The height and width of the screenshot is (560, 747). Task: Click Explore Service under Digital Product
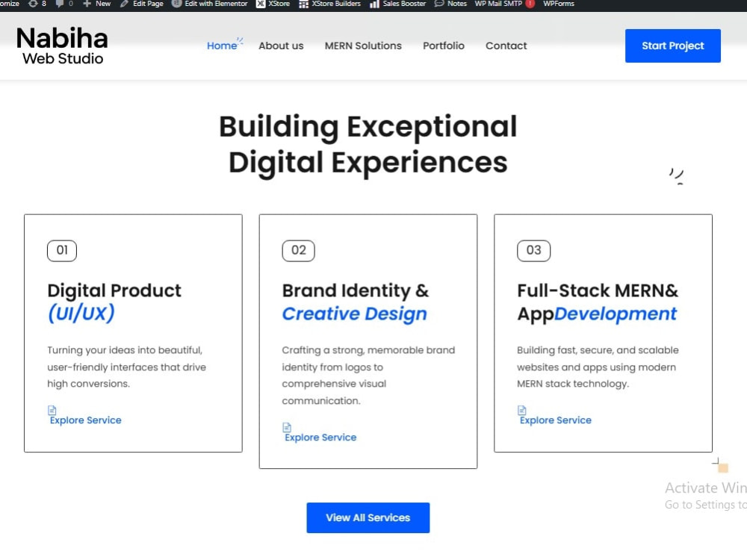coord(86,420)
